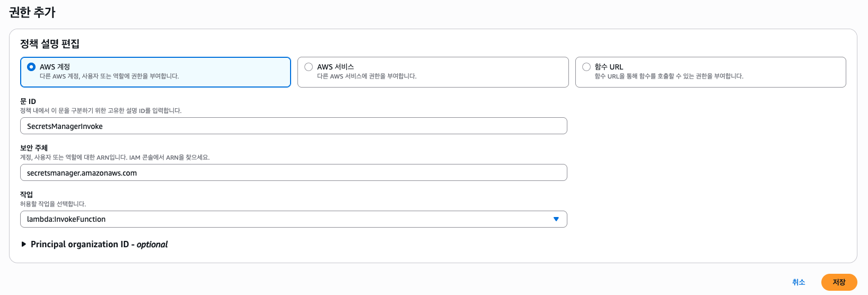Click the 보안 주체 field label
The height and width of the screenshot is (295, 868).
34,148
